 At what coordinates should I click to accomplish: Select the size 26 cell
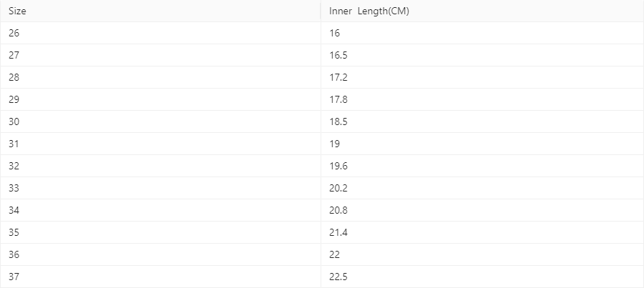click(x=14, y=34)
